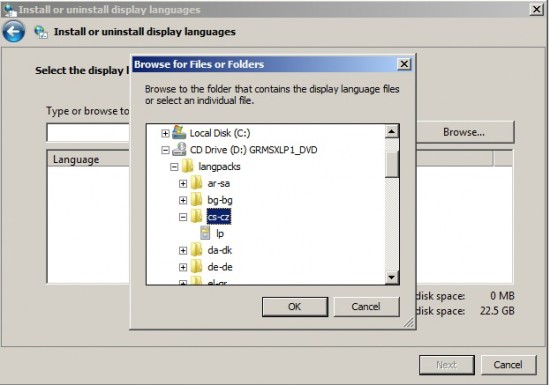Click the tree's vertical scrollbar thumb
This screenshot has width=550, height=385.
392,164
